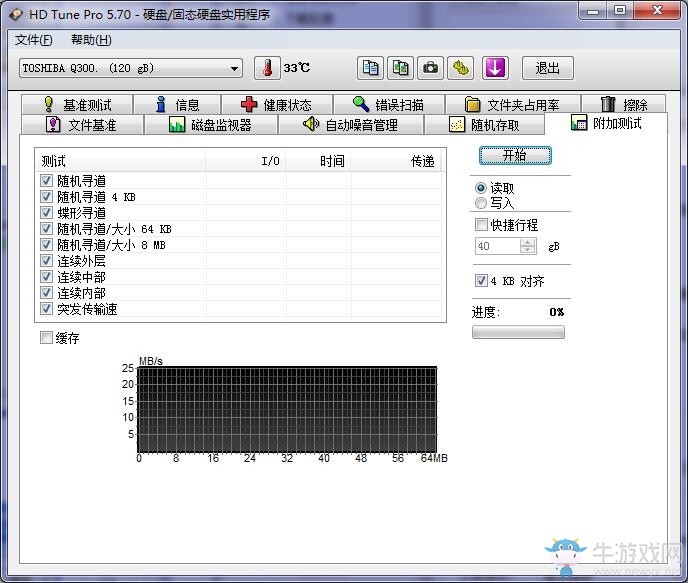This screenshot has height=583, width=688.
Task: Open the TOSHIBA Q300 drive dropdown
Action: tap(131, 68)
